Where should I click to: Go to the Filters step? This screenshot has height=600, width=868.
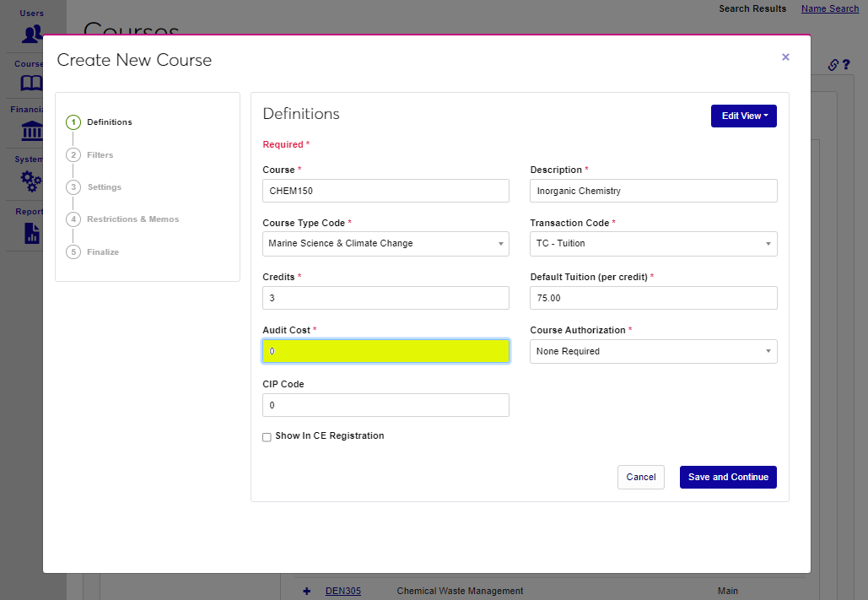click(100, 155)
